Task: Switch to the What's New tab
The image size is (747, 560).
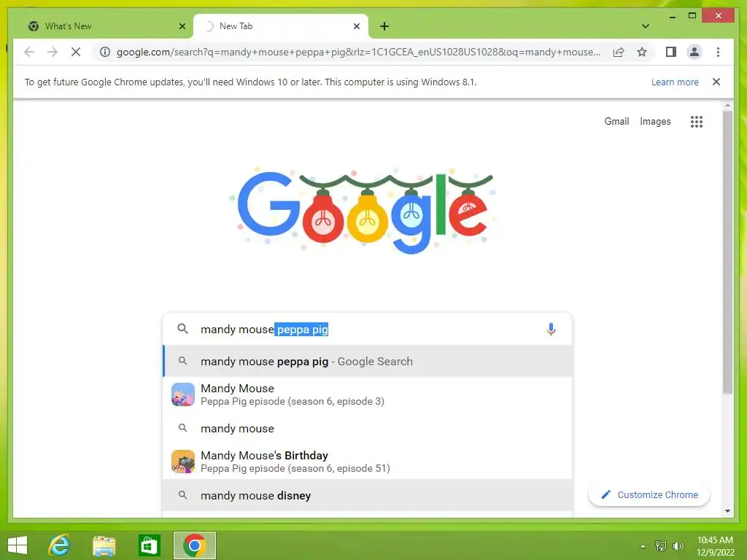Action: (x=104, y=26)
